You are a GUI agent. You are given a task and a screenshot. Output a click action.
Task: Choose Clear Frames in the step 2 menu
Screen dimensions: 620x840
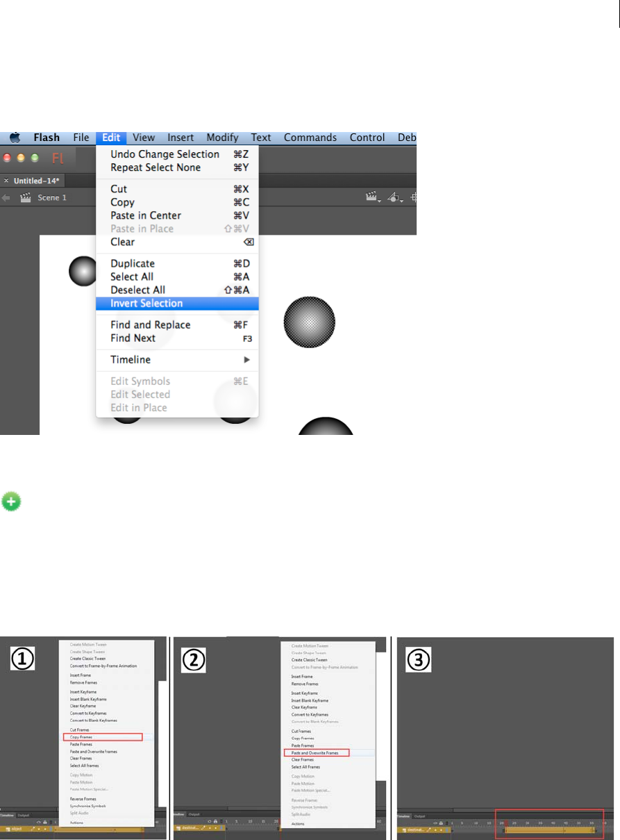pyautogui.click(x=303, y=759)
